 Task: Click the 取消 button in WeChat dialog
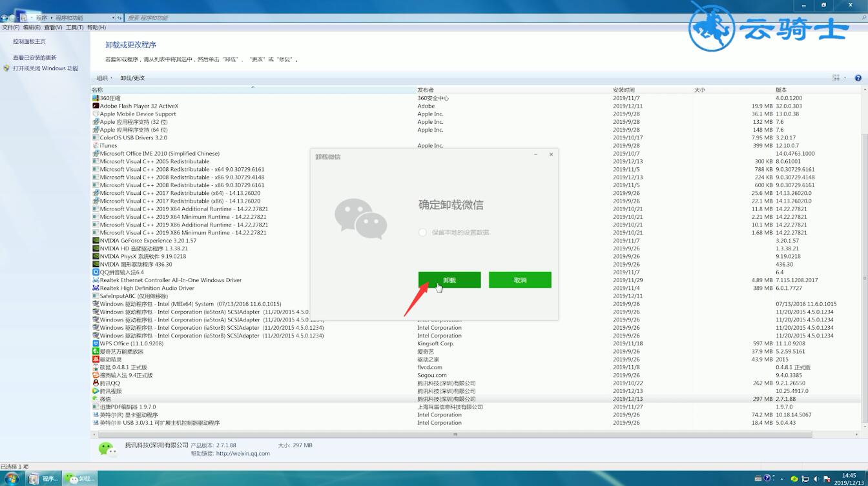pos(520,279)
